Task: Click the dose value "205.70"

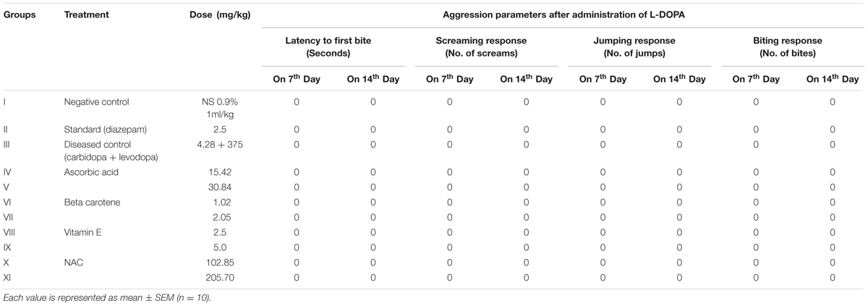Action: click(x=220, y=278)
